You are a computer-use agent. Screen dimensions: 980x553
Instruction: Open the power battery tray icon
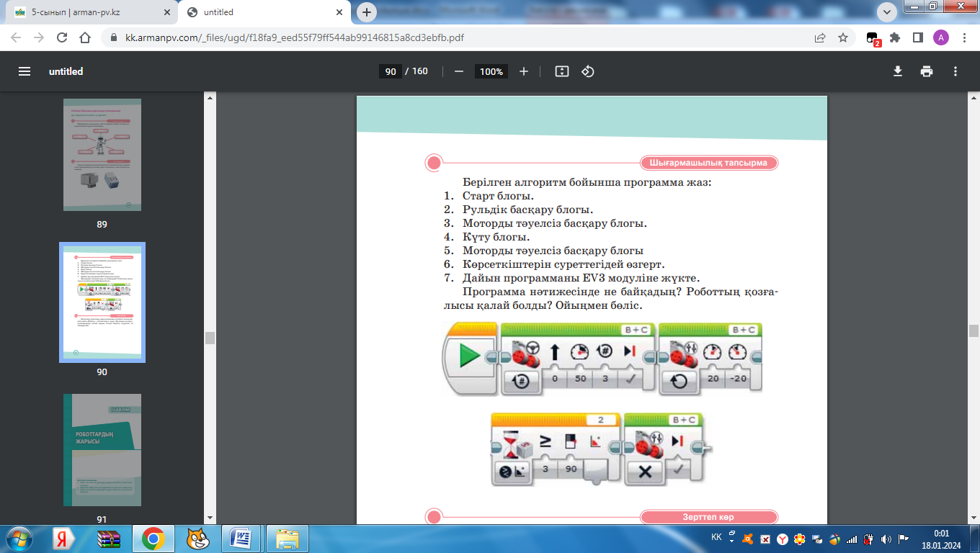[x=868, y=539]
